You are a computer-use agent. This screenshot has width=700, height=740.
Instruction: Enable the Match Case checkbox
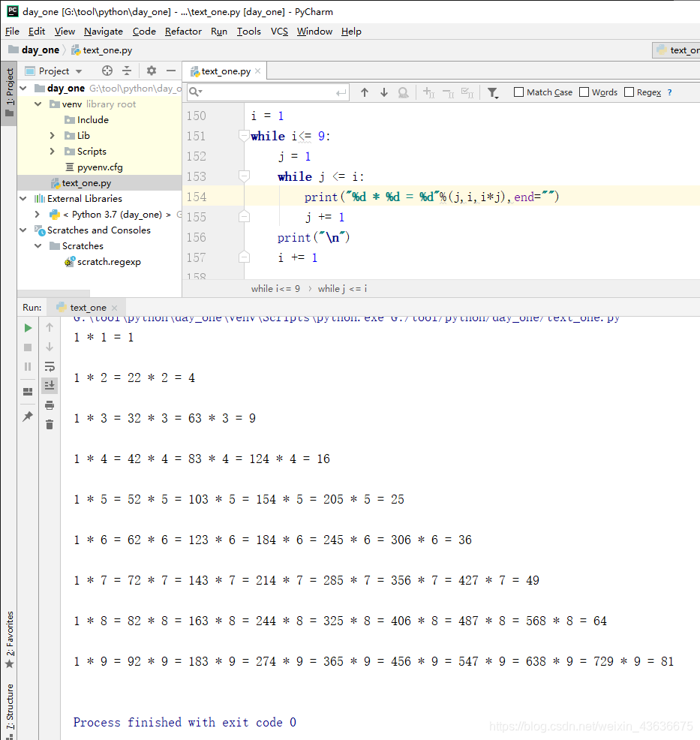click(518, 92)
